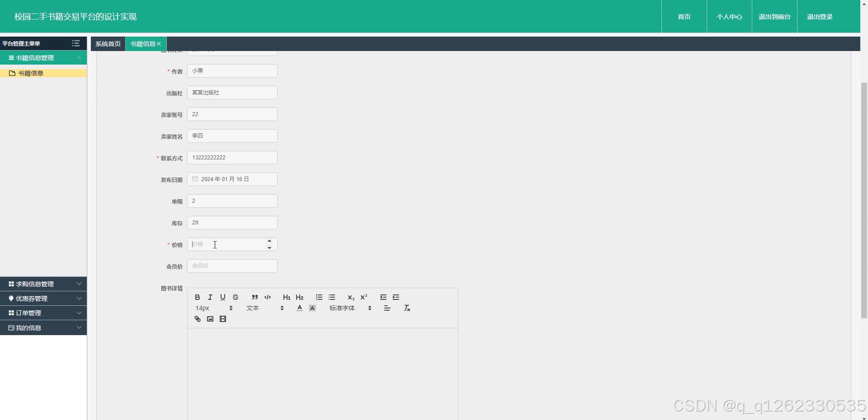Decrease 价格 value with down arrow

coord(269,247)
